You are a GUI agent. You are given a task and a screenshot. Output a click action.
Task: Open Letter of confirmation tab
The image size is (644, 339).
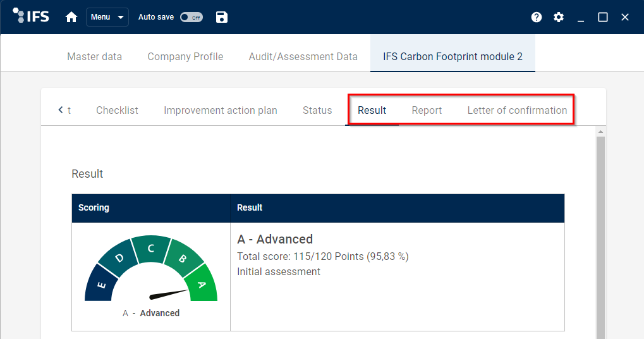(x=517, y=110)
